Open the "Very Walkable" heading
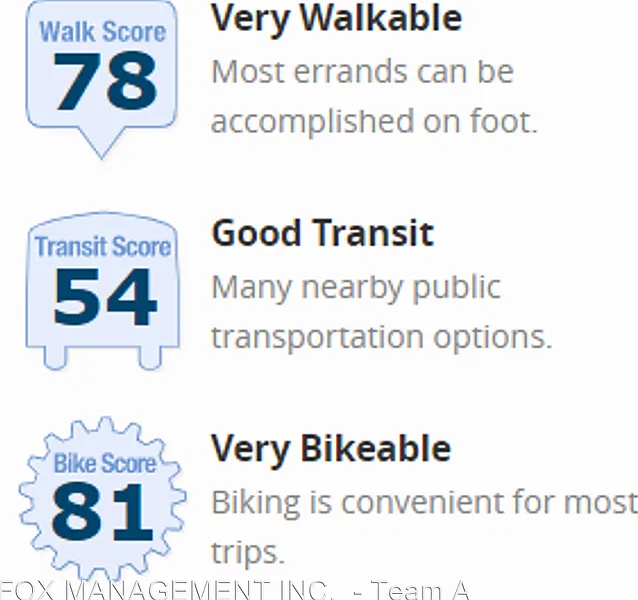The width and height of the screenshot is (638, 600). [336, 19]
